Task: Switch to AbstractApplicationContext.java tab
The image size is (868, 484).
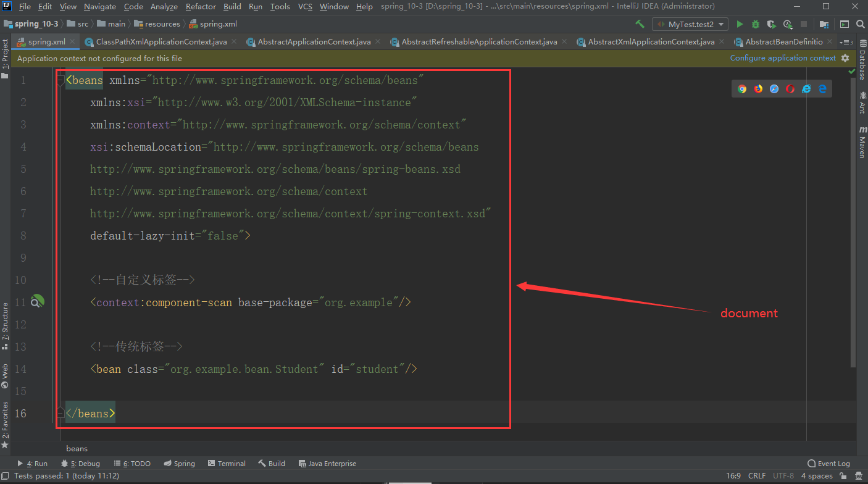Action: [x=314, y=42]
